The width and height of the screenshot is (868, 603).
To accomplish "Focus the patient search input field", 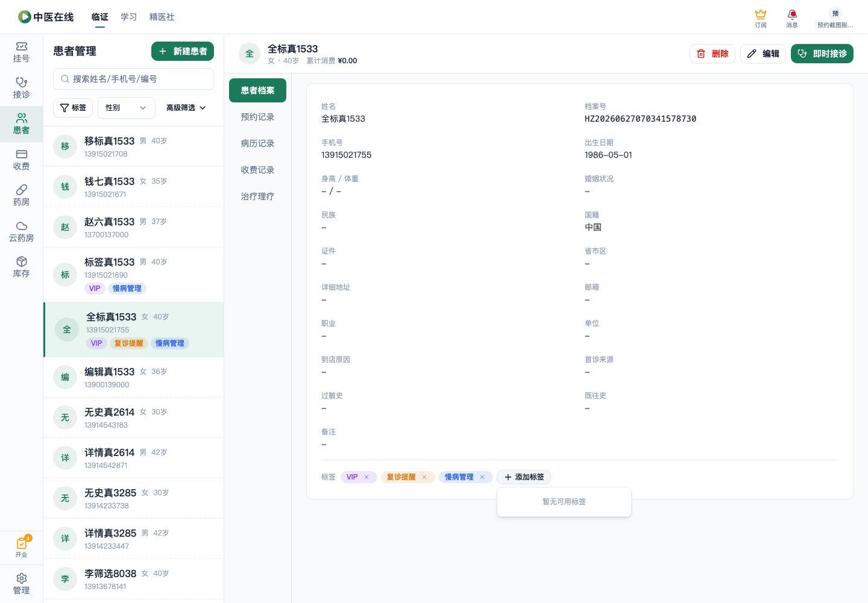I will pyautogui.click(x=134, y=79).
